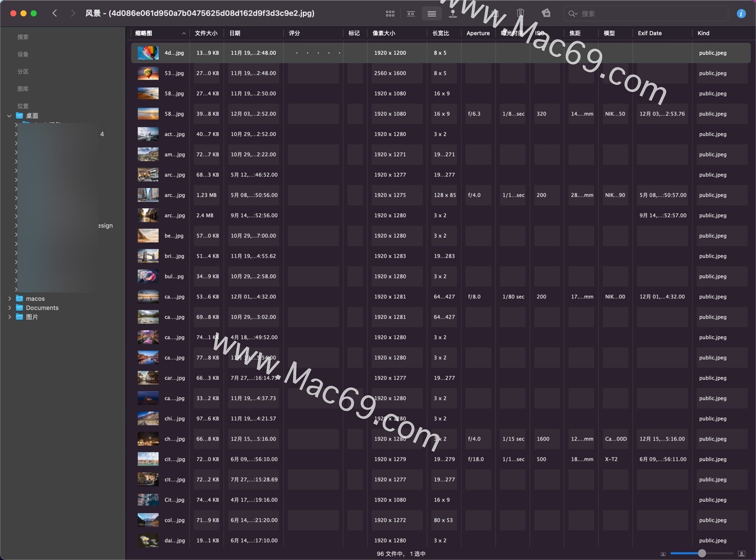
Task: Switch to the grid thumbnail view
Action: click(390, 14)
